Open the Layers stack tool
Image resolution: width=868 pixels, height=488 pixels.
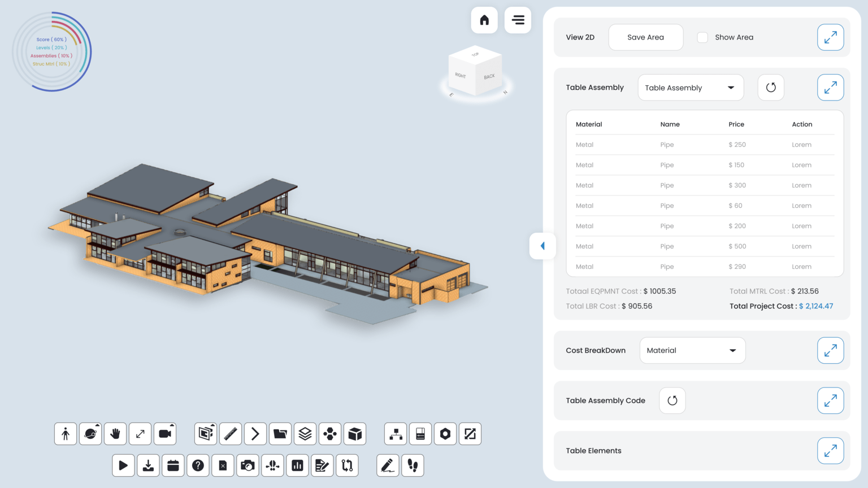coord(305,434)
